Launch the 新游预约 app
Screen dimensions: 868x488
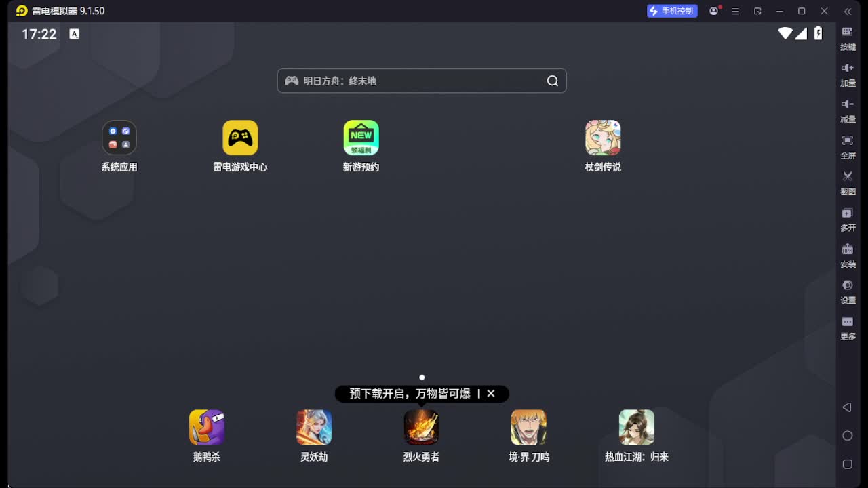(x=361, y=138)
